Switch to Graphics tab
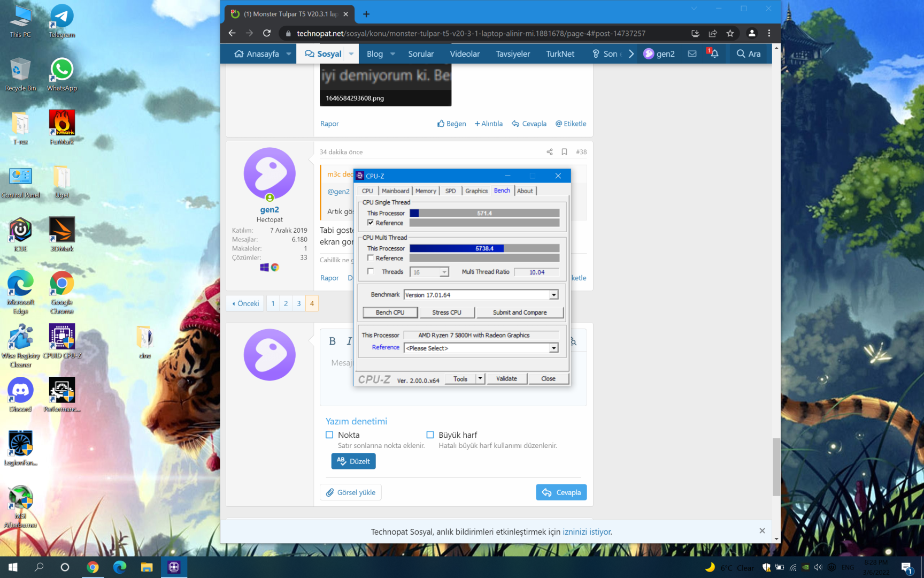Image resolution: width=924 pixels, height=578 pixels. click(x=476, y=191)
